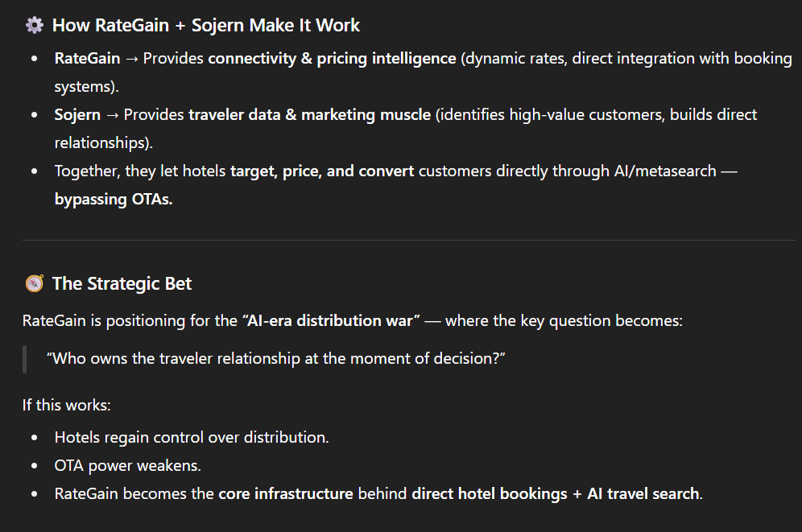This screenshot has width=802, height=532.
Task: Click the gear icon beside the first heading
Action: point(34,26)
